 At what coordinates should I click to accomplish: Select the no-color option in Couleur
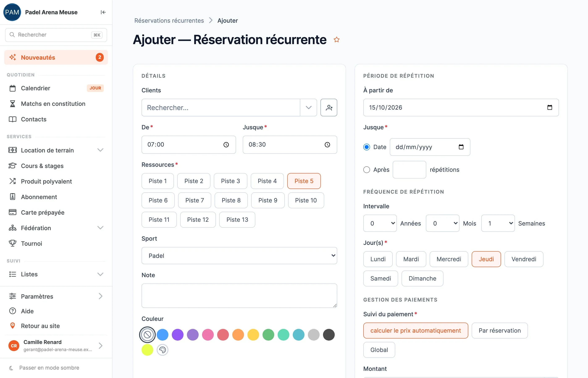click(147, 335)
